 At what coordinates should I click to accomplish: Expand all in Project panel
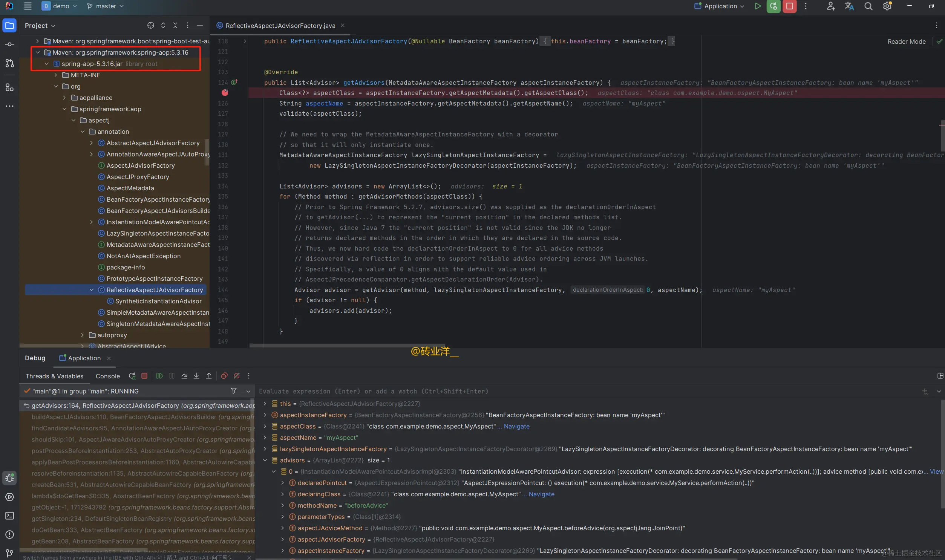coord(163,25)
